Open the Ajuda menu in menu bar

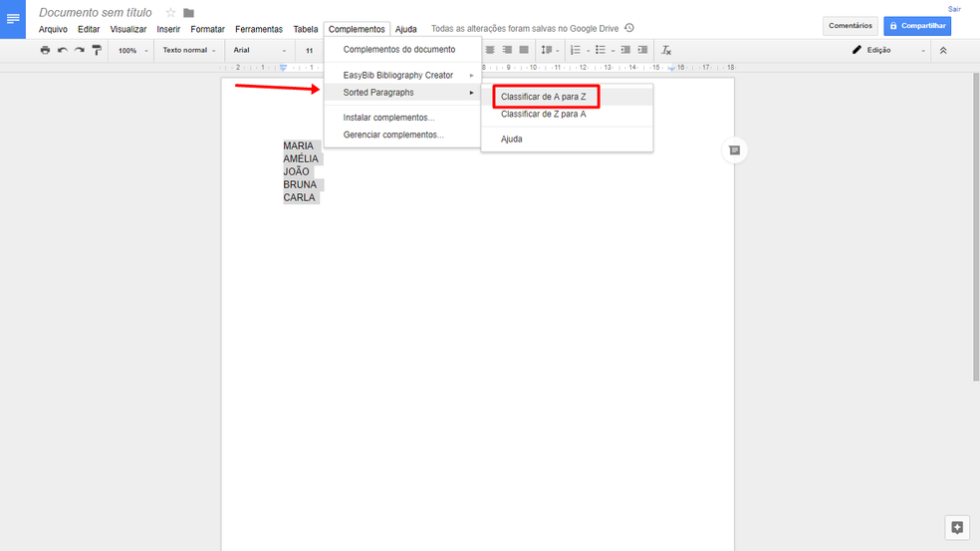(x=405, y=30)
